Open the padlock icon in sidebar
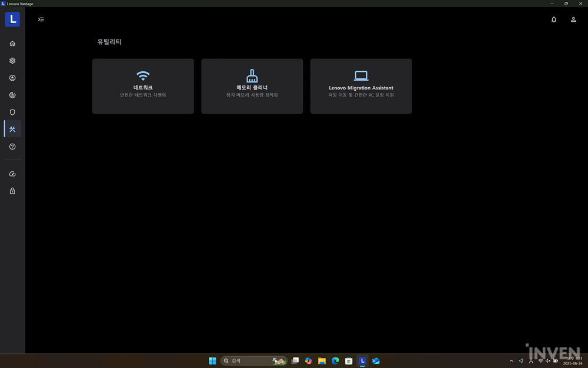 click(x=12, y=191)
